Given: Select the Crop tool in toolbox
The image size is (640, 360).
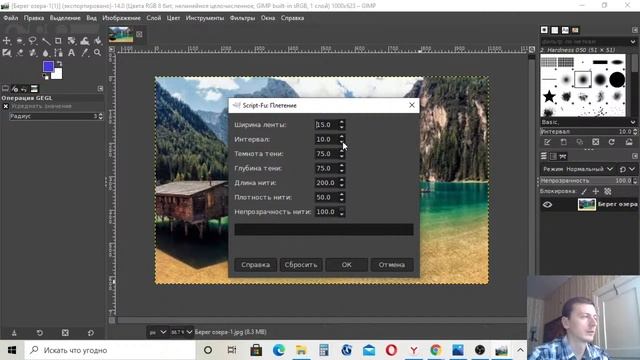Looking at the screenshot, I should (x=59, y=40).
